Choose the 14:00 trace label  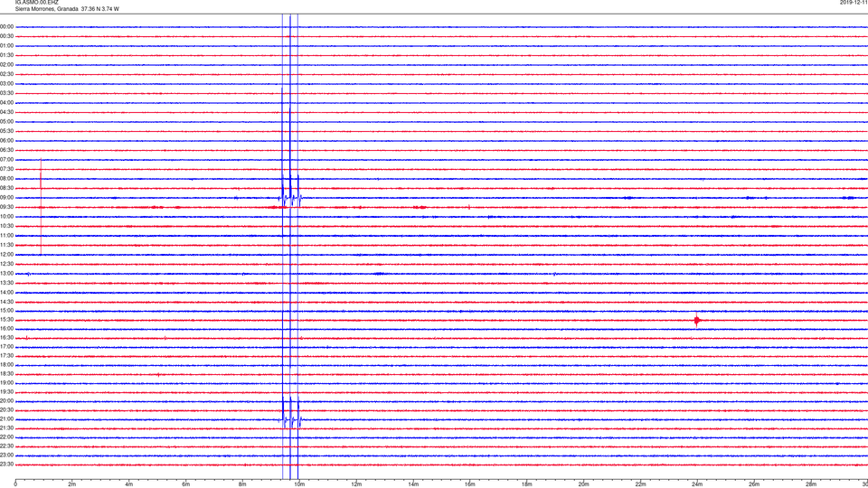coord(6,293)
